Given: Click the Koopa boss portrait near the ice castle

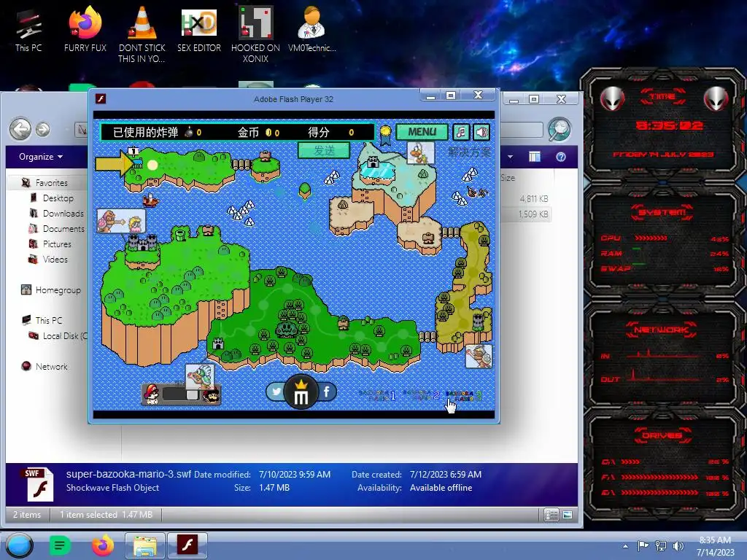Looking at the screenshot, I should pyautogui.click(x=421, y=153).
